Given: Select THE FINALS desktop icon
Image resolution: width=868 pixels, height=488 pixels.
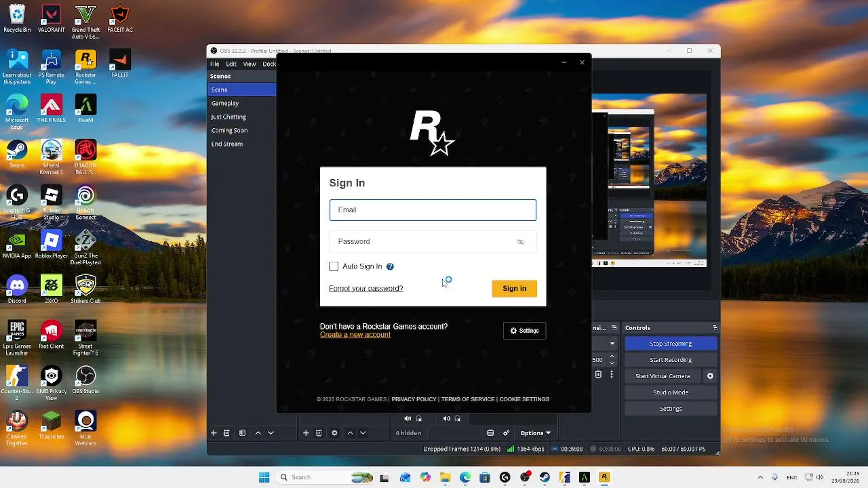Looking at the screenshot, I should click(x=52, y=108).
